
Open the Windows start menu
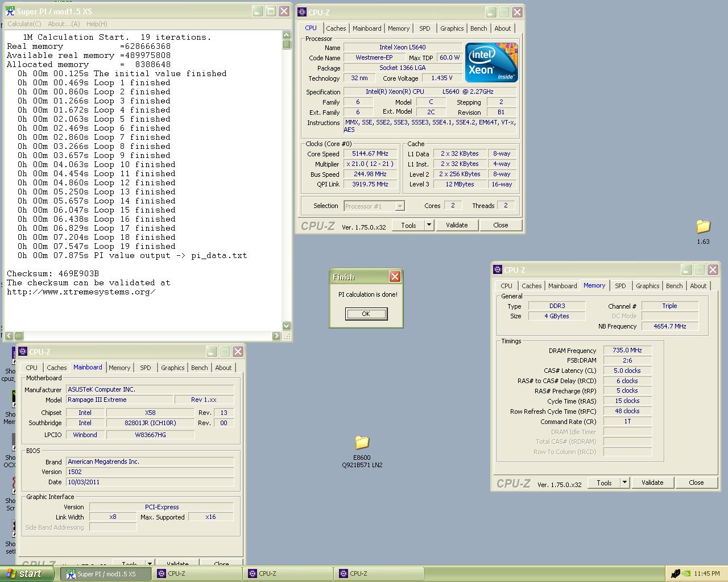(28, 573)
